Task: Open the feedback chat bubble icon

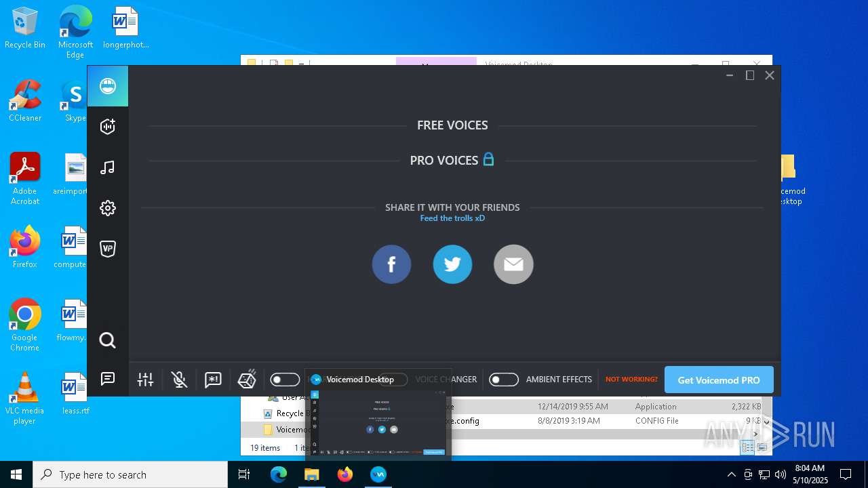Action: point(108,379)
